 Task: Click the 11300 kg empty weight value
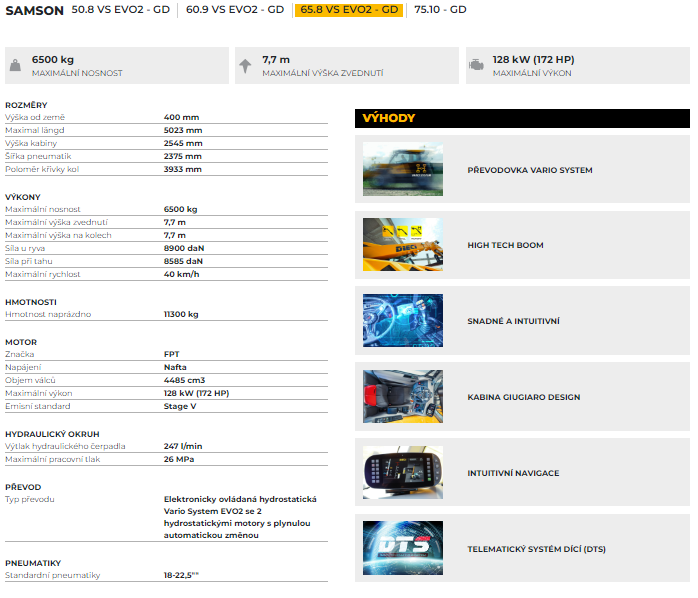(x=181, y=314)
